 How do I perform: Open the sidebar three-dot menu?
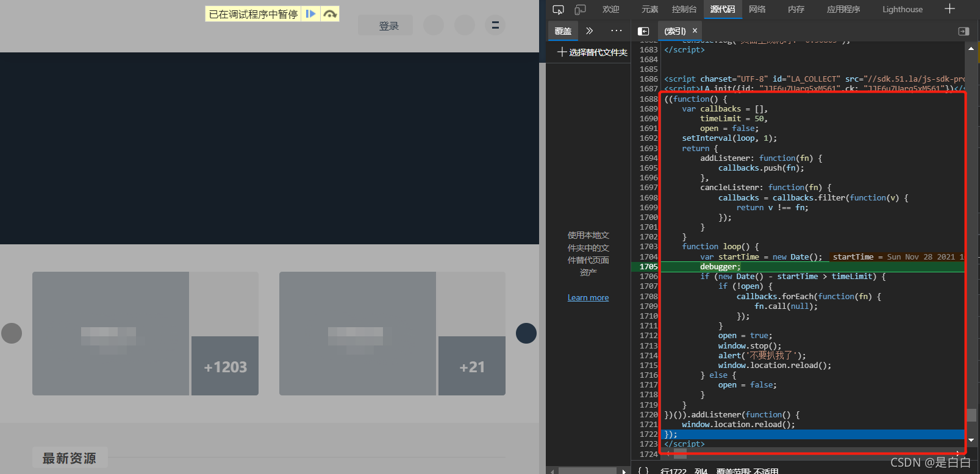[617, 30]
